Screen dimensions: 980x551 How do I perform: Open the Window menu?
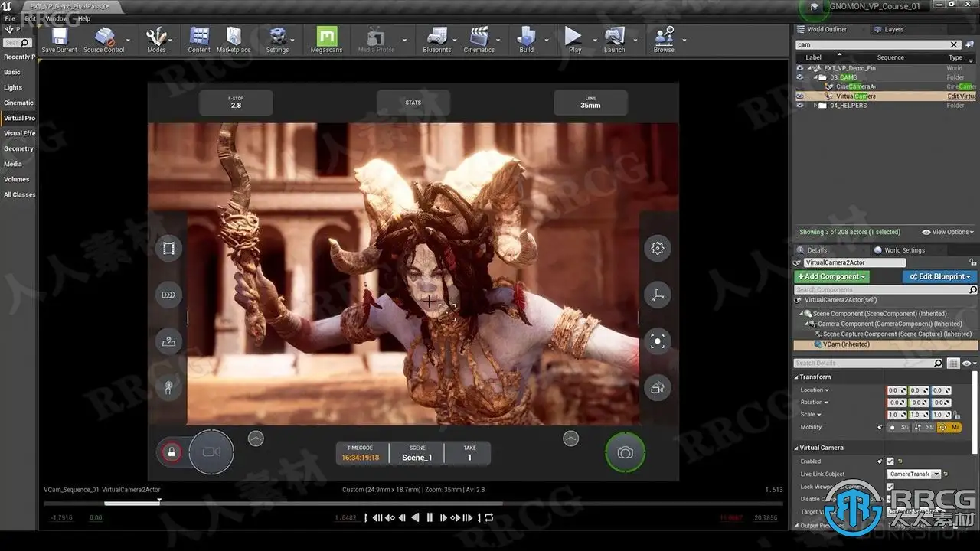56,18
